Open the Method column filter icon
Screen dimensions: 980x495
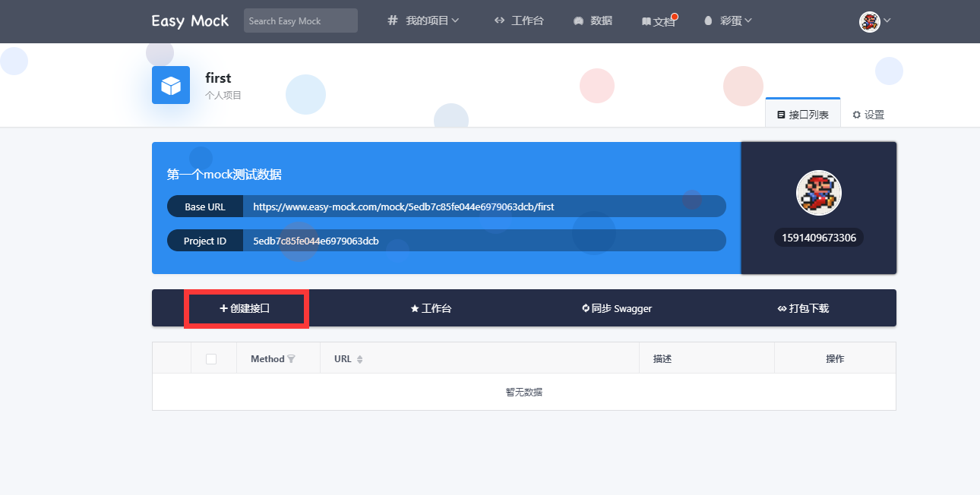click(x=292, y=359)
